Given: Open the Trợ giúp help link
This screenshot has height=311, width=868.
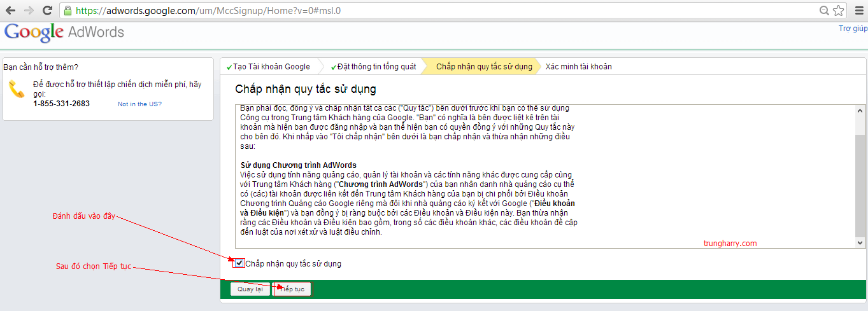Looking at the screenshot, I should coord(853,28).
